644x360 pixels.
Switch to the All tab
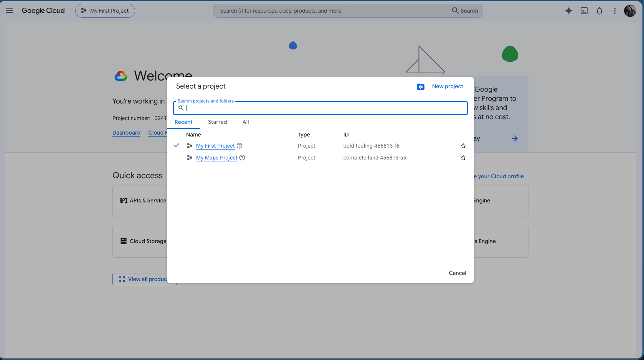246,122
